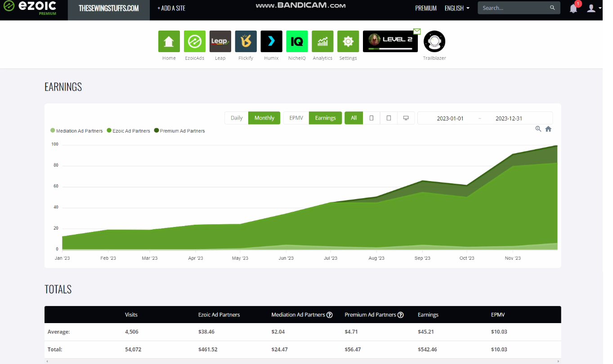This screenshot has width=613, height=364.
Task: Open the Home dashboard icon
Action: pyautogui.click(x=169, y=41)
